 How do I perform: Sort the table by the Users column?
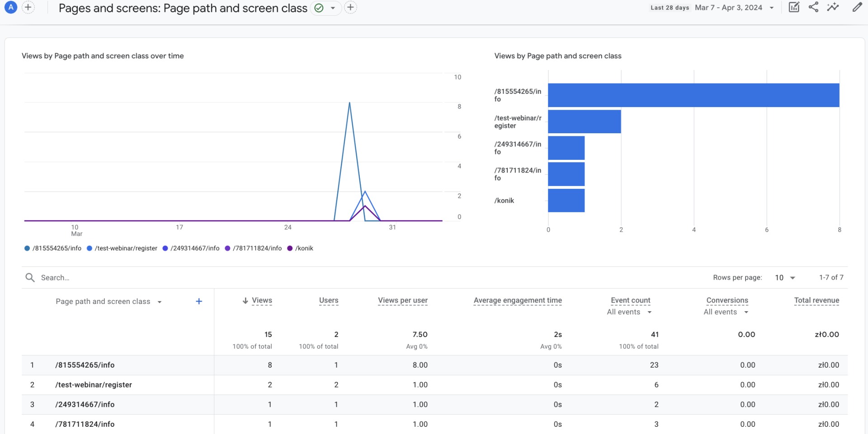click(x=328, y=300)
